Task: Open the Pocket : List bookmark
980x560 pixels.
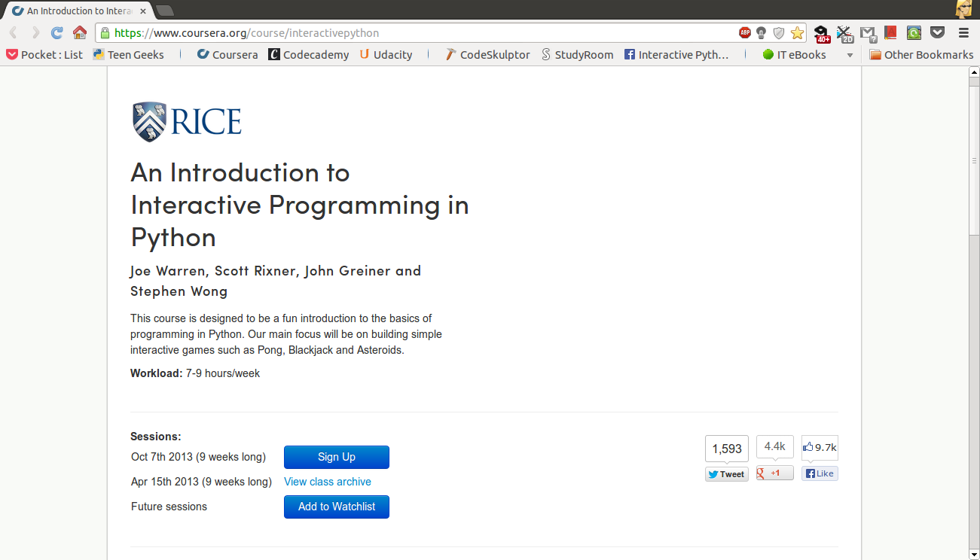Action: [x=44, y=55]
